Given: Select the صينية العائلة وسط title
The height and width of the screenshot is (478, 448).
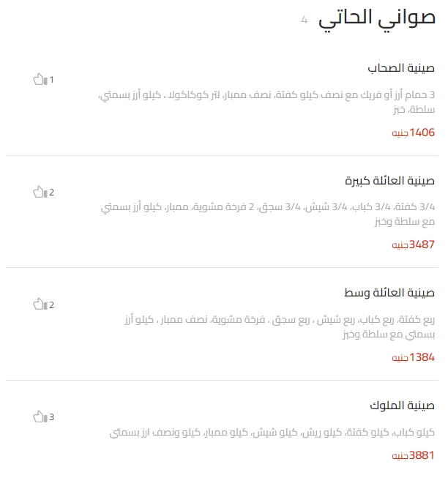Looking at the screenshot, I should coord(389,293).
